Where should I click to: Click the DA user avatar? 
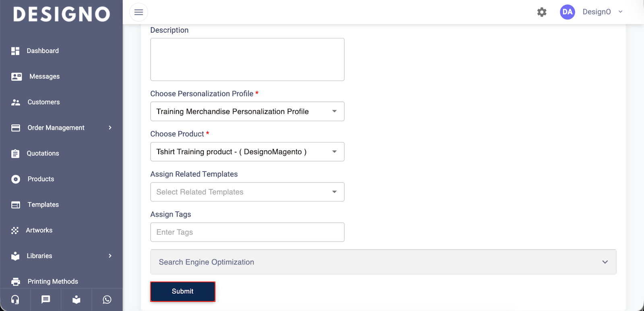click(x=567, y=12)
